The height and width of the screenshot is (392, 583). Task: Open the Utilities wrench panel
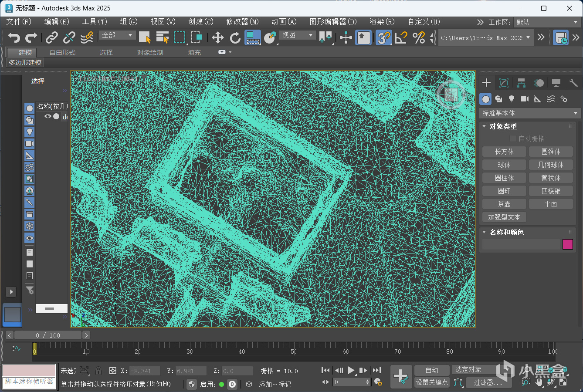(x=573, y=83)
